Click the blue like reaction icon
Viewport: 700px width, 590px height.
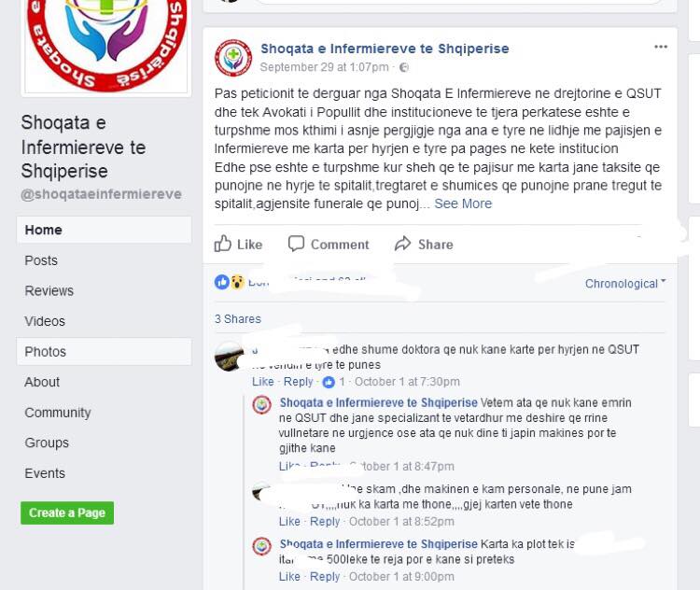click(x=222, y=282)
